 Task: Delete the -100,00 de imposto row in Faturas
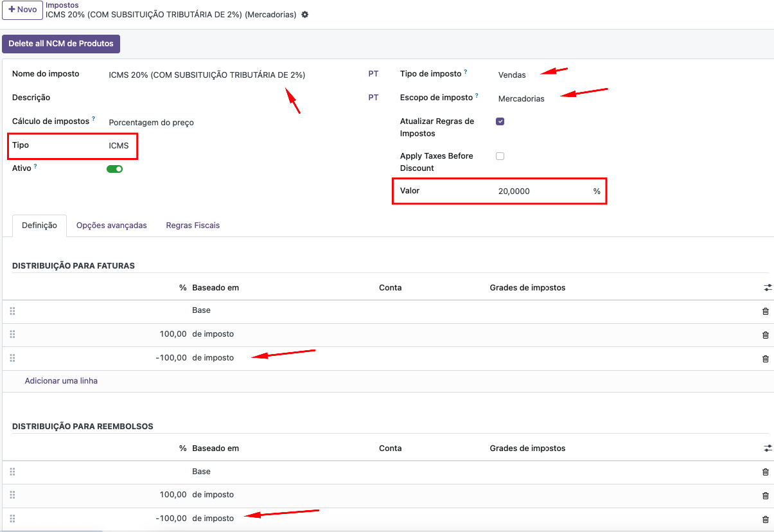coord(765,359)
